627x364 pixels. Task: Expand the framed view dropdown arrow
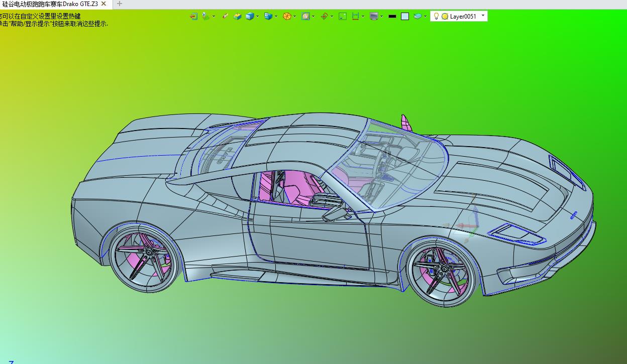click(313, 16)
